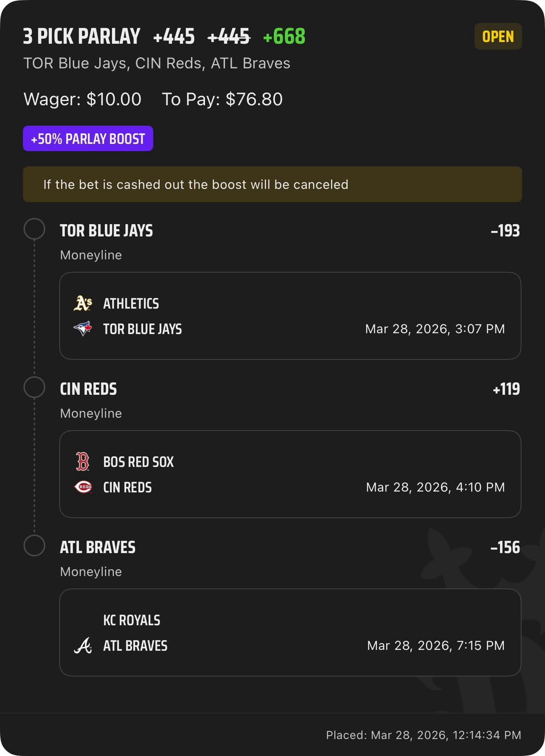This screenshot has width=545, height=756.
Task: Click the Cincinnati Reds logo
Action: (83, 487)
